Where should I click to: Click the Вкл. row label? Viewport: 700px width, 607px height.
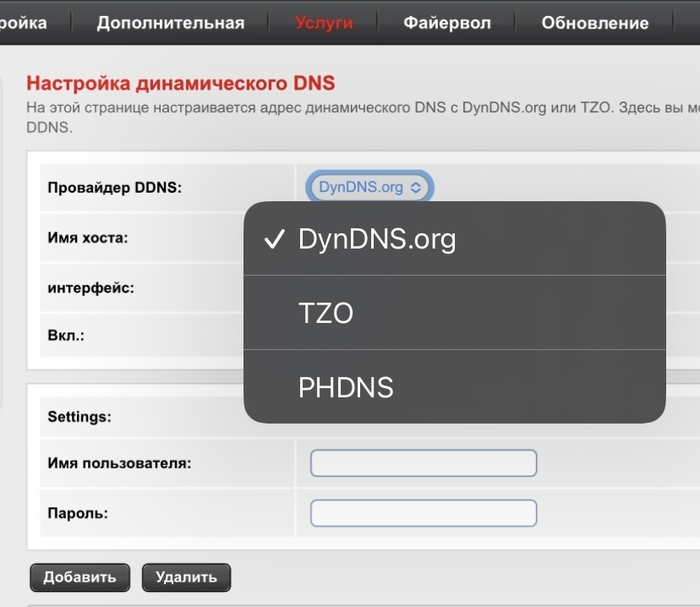tap(66, 336)
